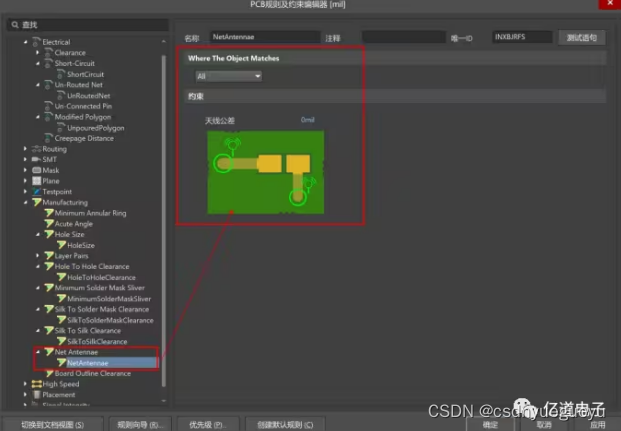Click the rule name field NetAntennae
This screenshot has width=621, height=431.
point(265,37)
